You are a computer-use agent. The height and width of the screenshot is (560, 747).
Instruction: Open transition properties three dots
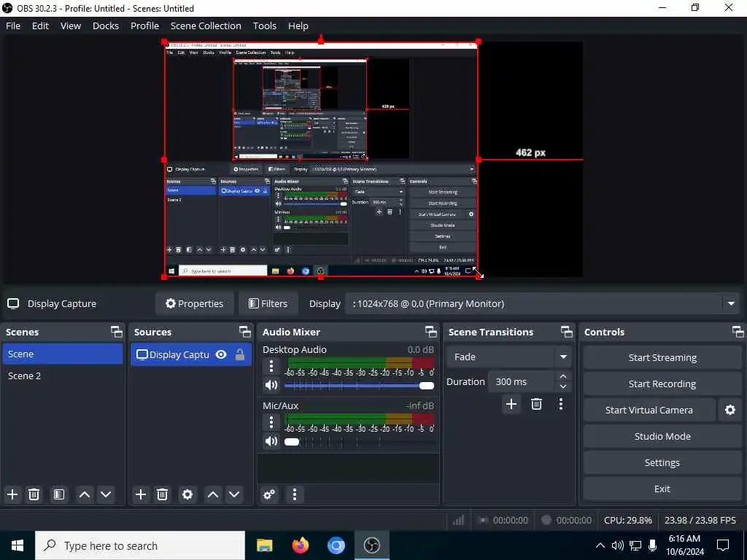coord(561,404)
